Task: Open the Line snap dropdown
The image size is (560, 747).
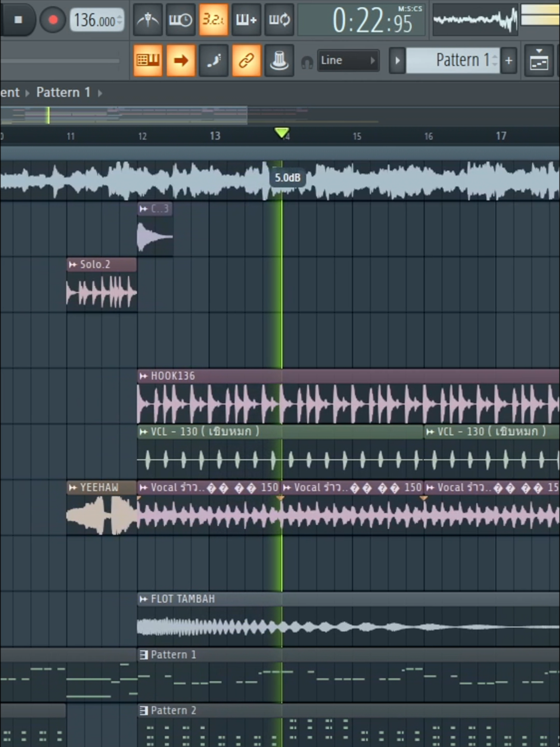Action: [348, 60]
